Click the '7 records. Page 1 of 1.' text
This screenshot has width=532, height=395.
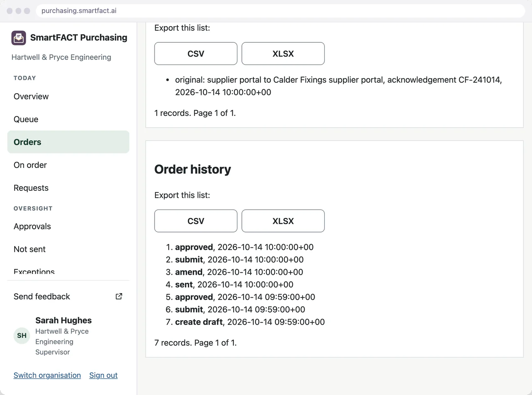(195, 343)
